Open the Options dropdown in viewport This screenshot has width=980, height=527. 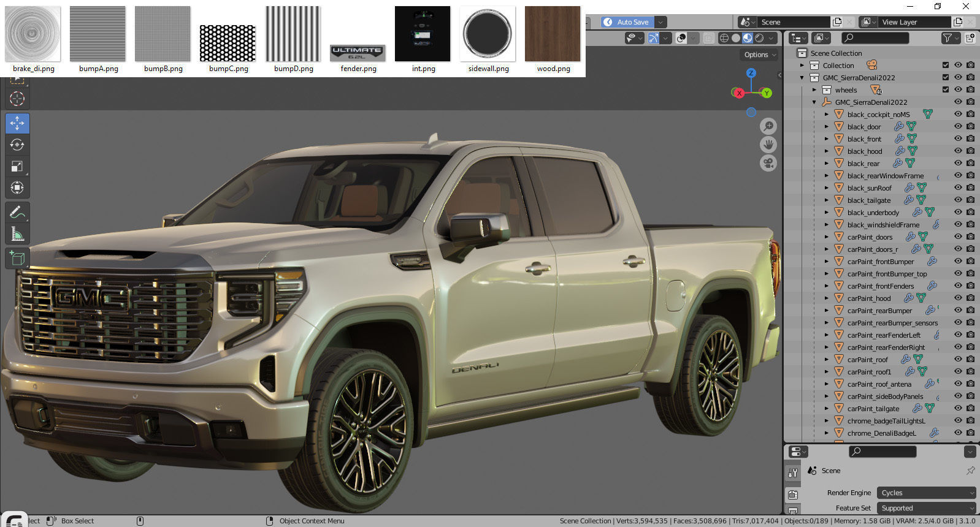[x=760, y=55]
